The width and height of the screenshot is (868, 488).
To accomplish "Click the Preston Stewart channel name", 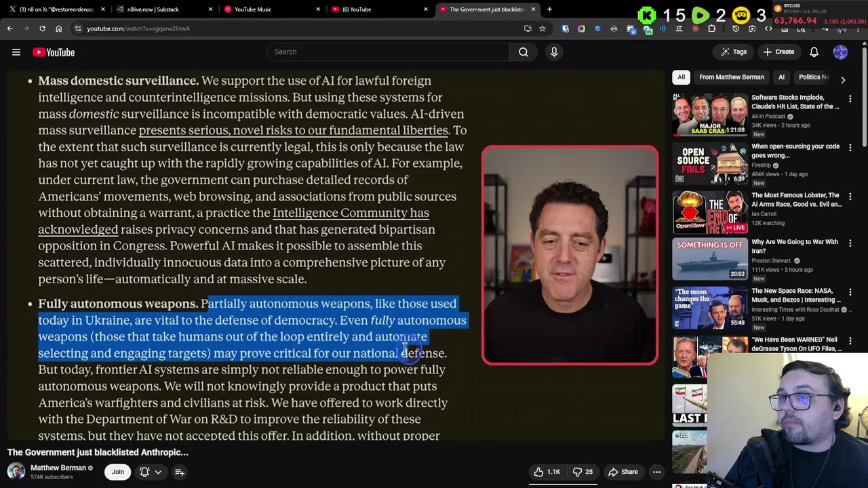I will pos(771,261).
